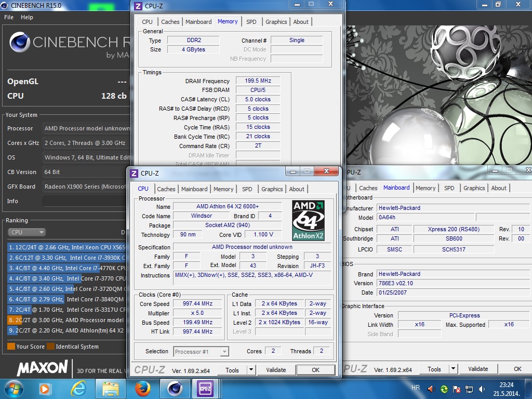
Task: Click the AMD Athlon 64 X2 6000+ name field
Action: (228, 207)
